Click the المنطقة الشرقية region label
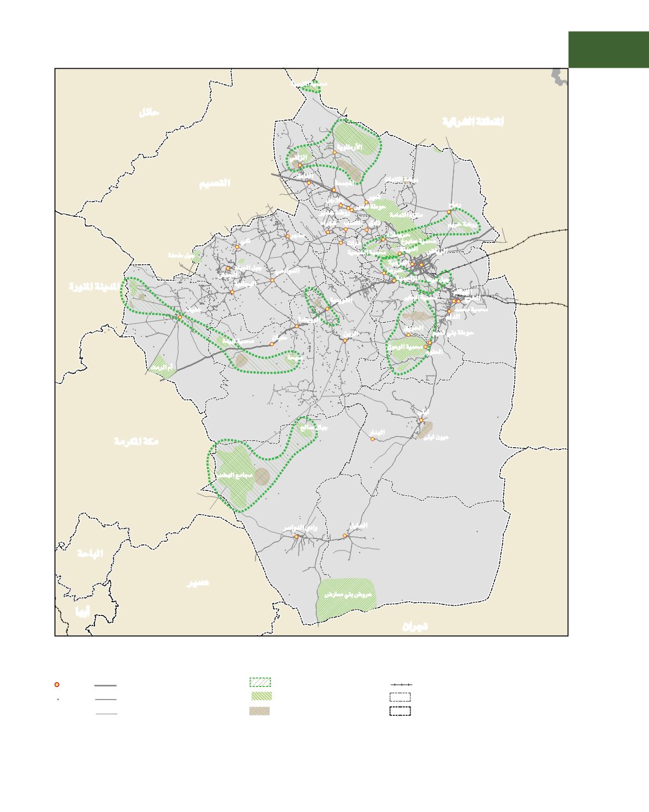This screenshot has height=812, width=649. (x=473, y=122)
